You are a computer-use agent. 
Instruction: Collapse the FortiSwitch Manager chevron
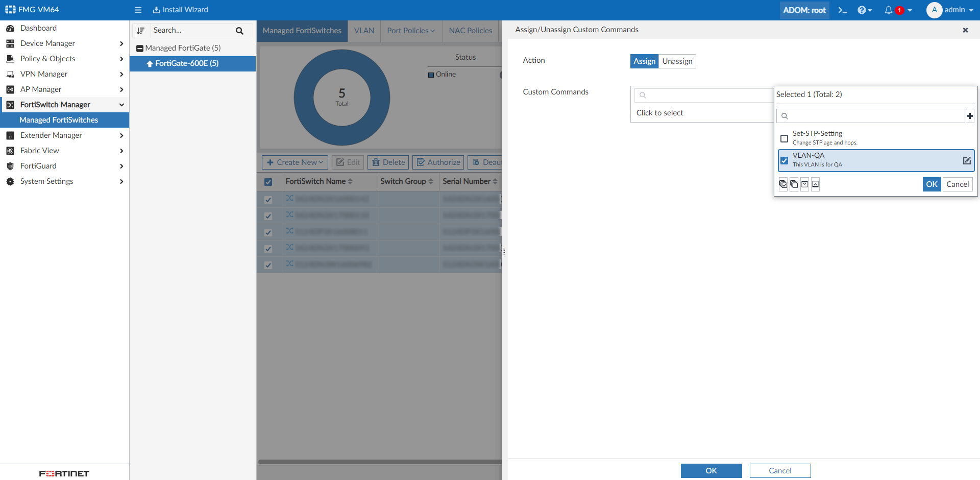click(121, 105)
